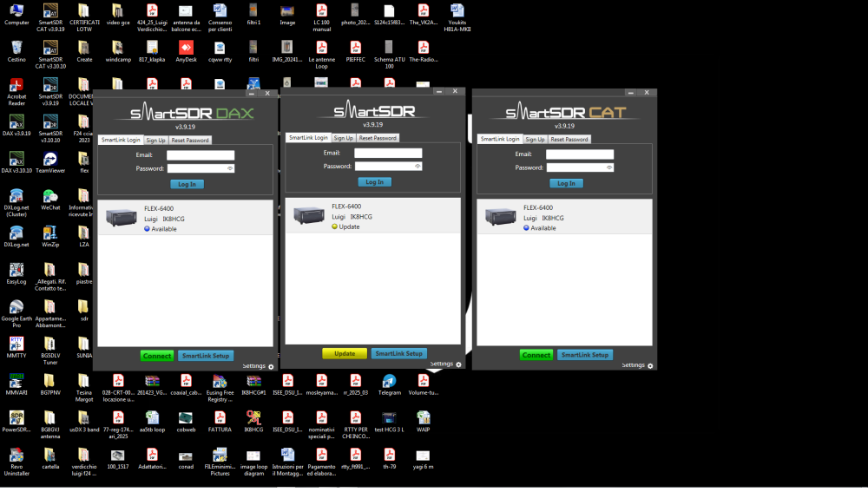Open the windcamp folder icon

pos(118,51)
